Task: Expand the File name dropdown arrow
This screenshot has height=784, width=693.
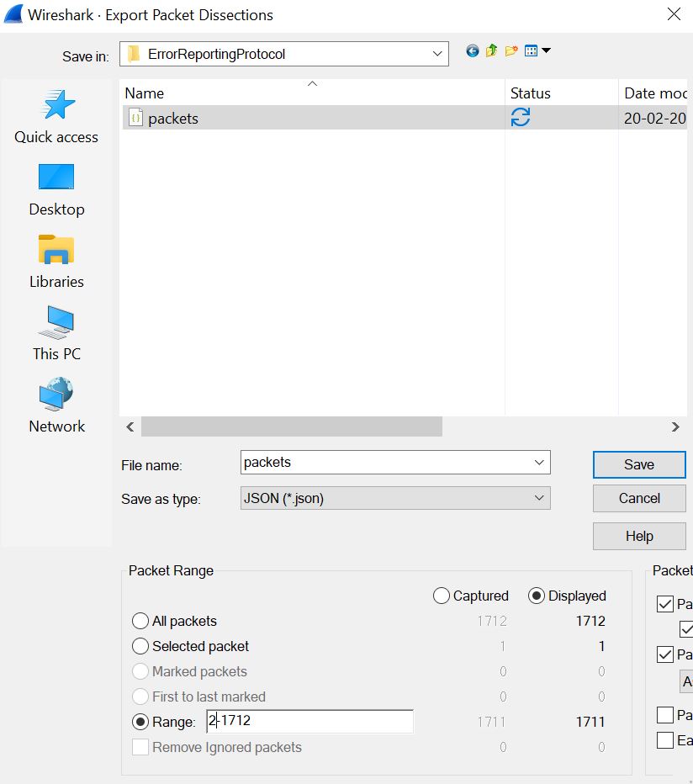Action: point(539,463)
